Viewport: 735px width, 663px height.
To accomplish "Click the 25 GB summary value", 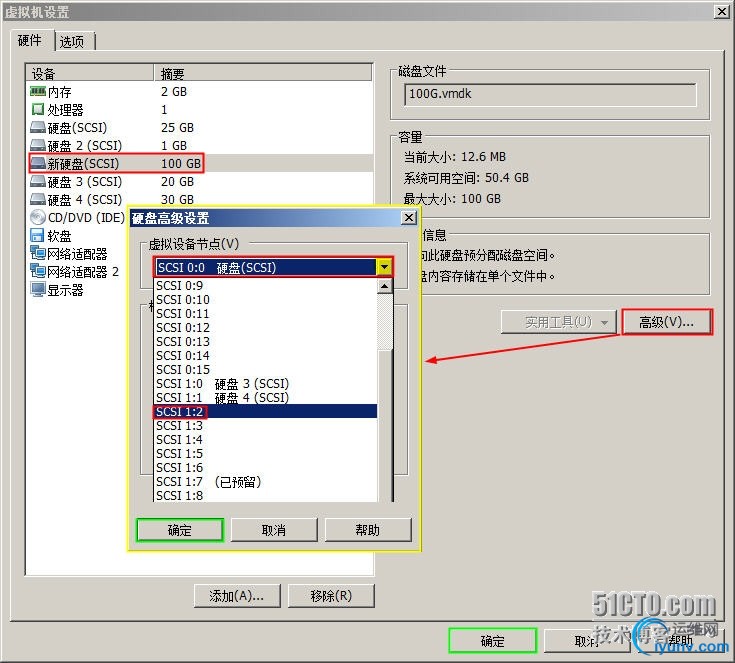I will (x=177, y=128).
